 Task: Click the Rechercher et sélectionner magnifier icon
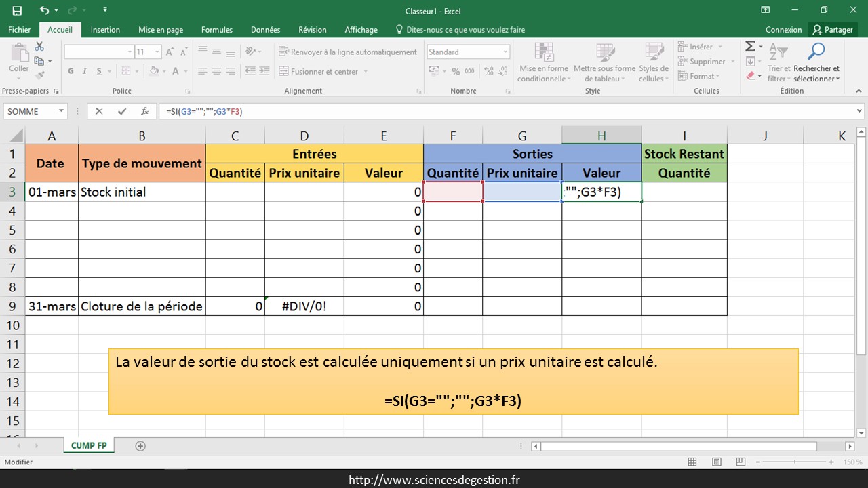[x=816, y=52]
